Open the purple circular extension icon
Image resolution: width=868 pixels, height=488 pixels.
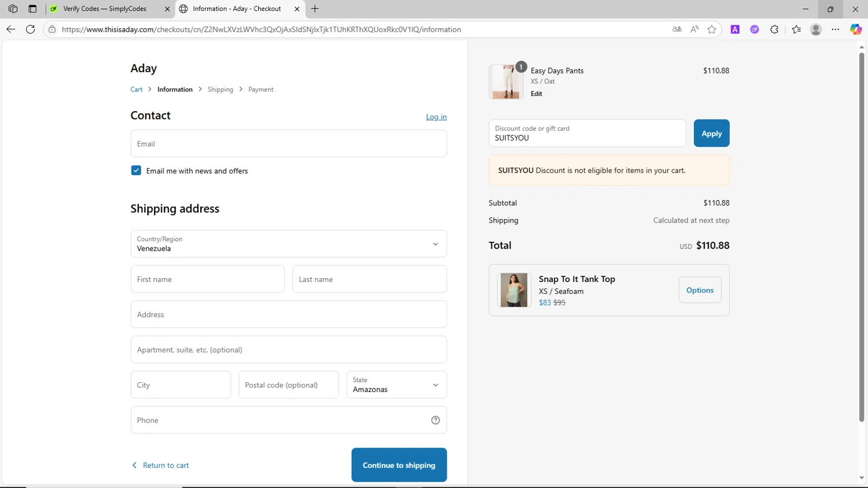(x=755, y=29)
